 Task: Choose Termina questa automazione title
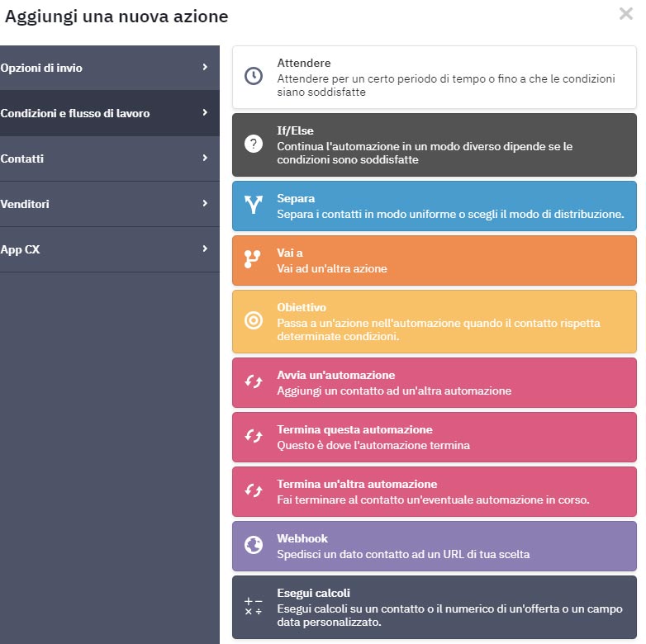tap(354, 429)
